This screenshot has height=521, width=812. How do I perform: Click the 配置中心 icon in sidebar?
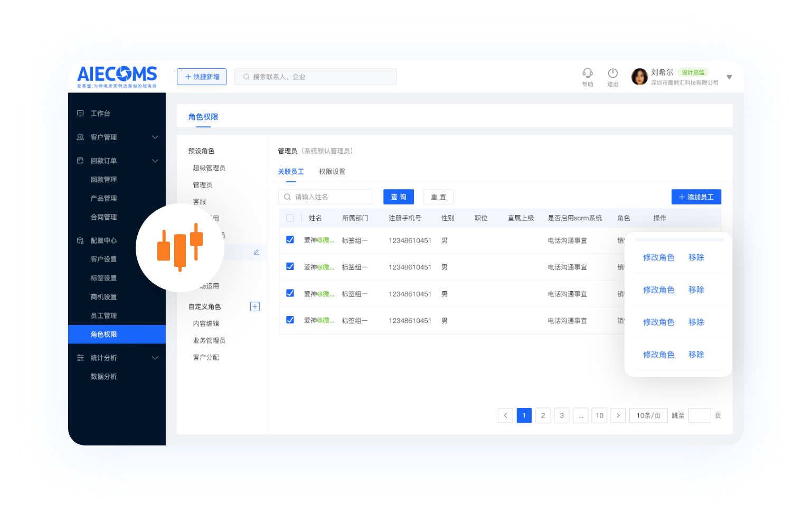(x=80, y=240)
